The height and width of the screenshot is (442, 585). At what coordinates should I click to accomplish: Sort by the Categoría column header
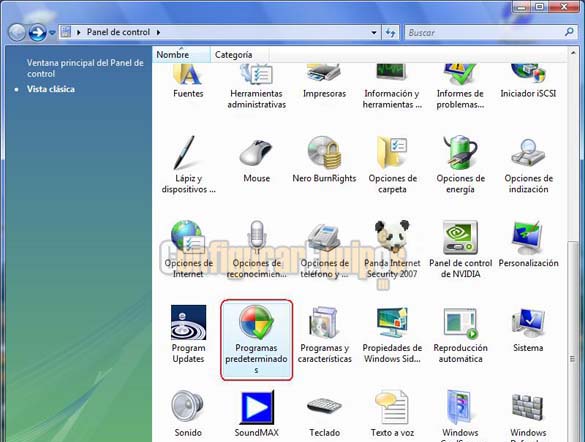[x=240, y=54]
